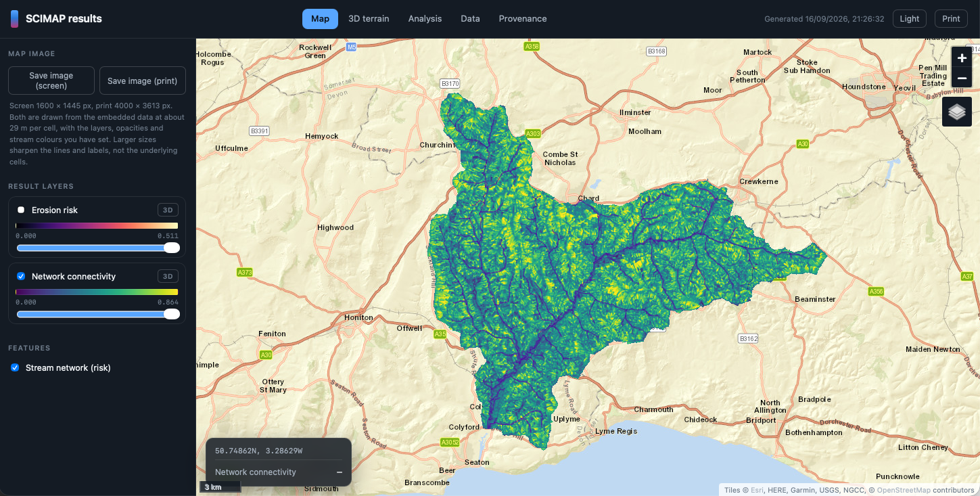Adjust the Erosion risk opacity slider

coord(97,248)
